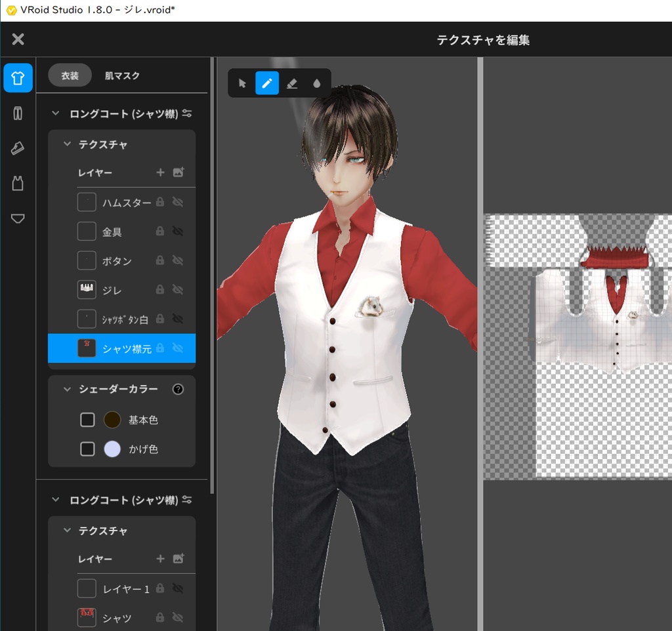Collapse the second テクスチャ section
The width and height of the screenshot is (672, 631).
coord(67,531)
